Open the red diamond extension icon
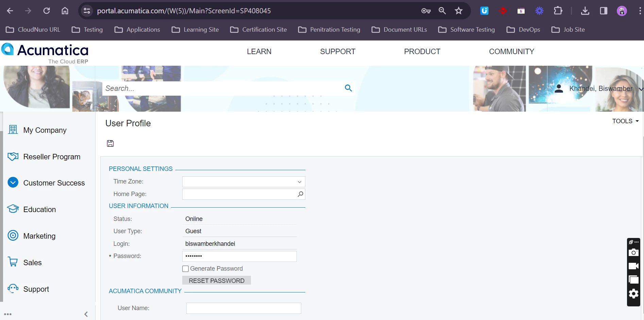This screenshot has width=644, height=320. (503, 11)
